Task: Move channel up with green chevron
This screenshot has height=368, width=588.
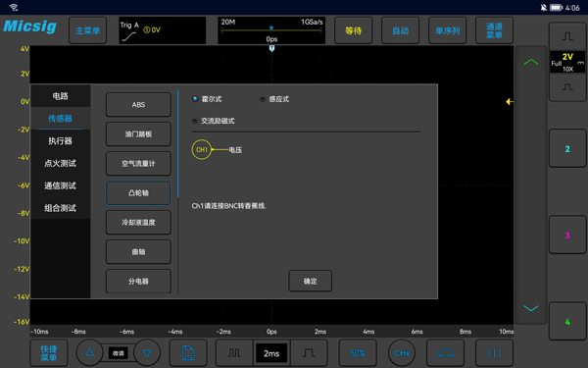Action: click(x=531, y=62)
